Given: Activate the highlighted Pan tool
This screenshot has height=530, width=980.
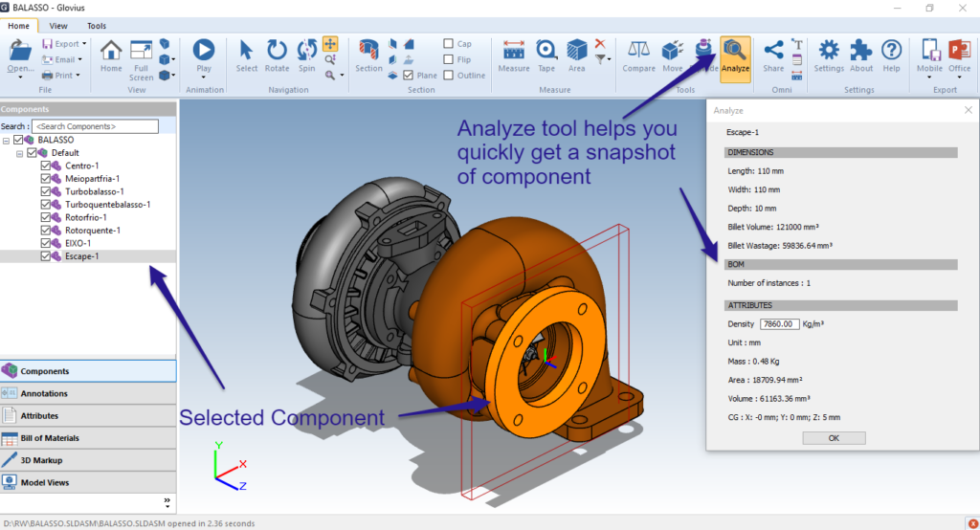Looking at the screenshot, I should click(330, 44).
